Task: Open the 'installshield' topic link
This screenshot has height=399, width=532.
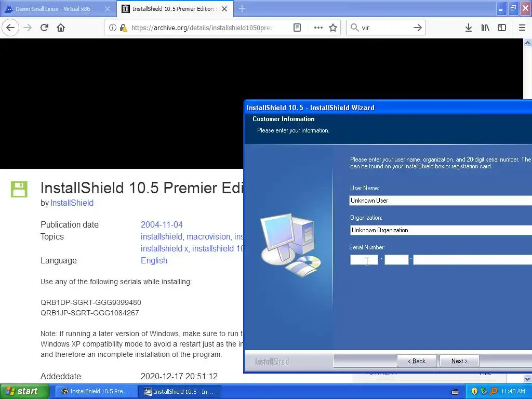Action: point(162,236)
